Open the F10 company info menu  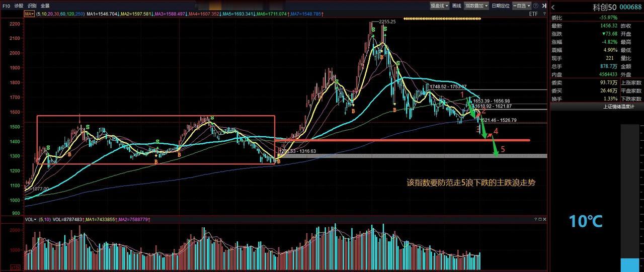(6, 6)
